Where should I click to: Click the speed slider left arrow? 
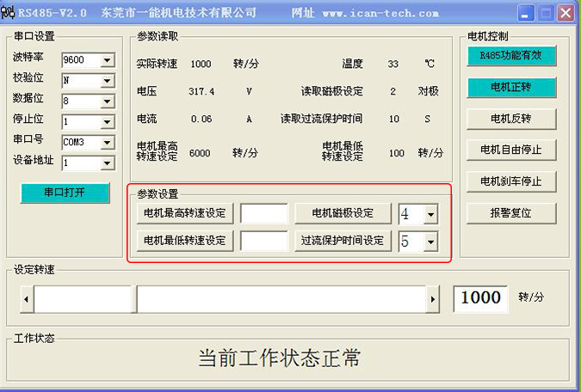[27, 299]
